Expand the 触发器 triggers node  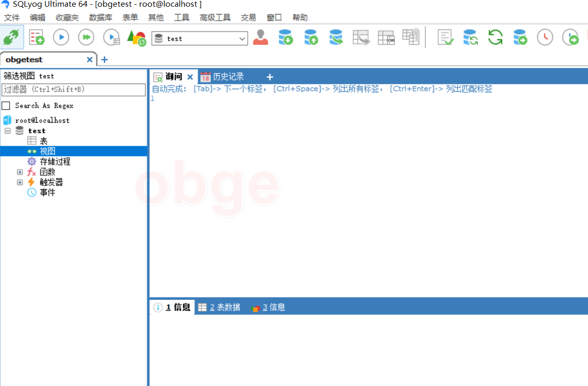20,182
